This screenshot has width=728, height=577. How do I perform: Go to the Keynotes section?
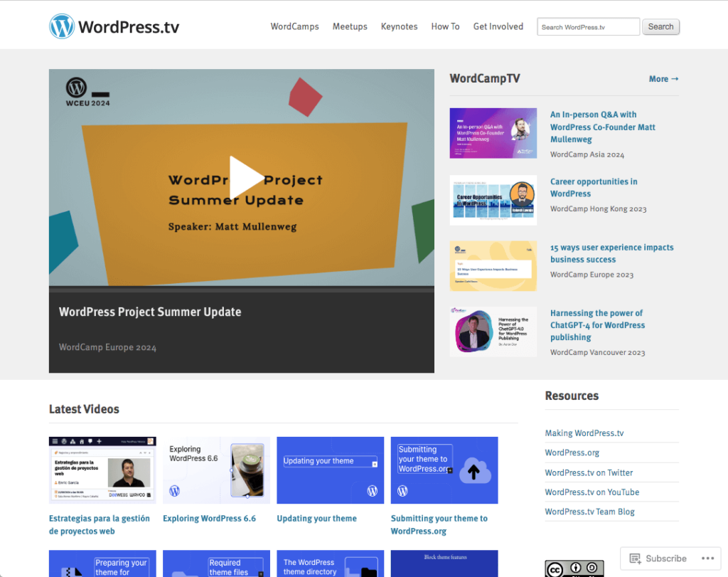(x=400, y=26)
